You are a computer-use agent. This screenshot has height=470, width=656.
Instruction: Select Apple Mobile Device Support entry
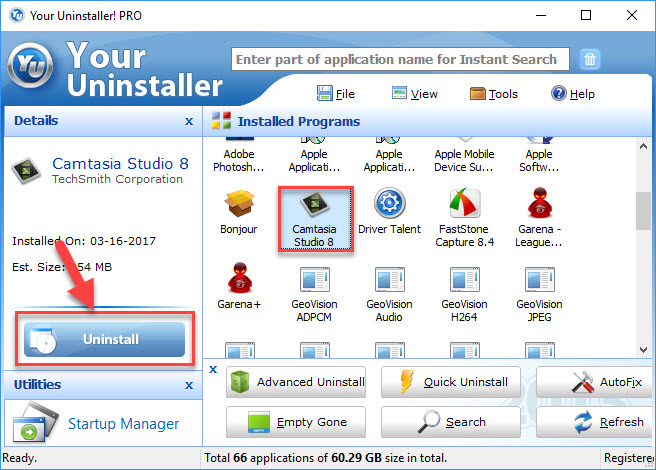[x=464, y=155]
